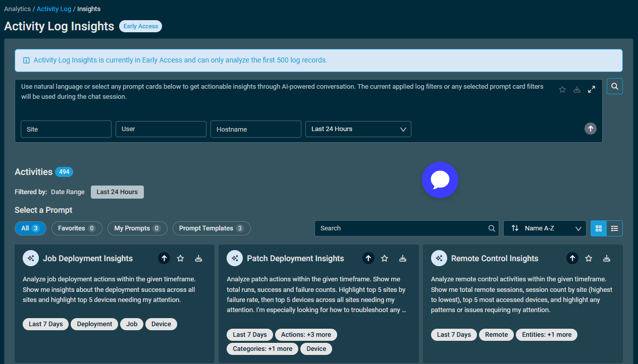Expand the Actions: +3 more tag
Viewport: 638px width, 364px height.
point(306,335)
